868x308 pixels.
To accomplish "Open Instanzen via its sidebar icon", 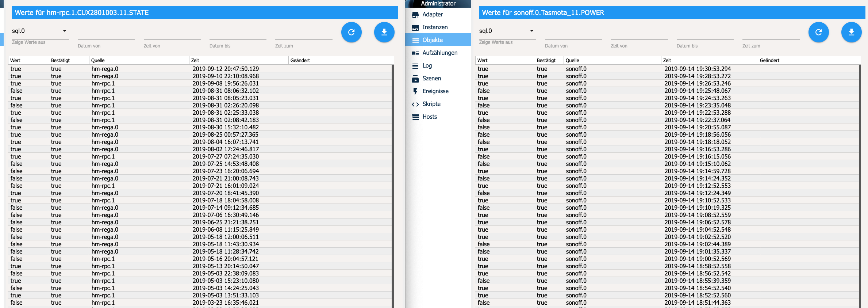I will (415, 27).
